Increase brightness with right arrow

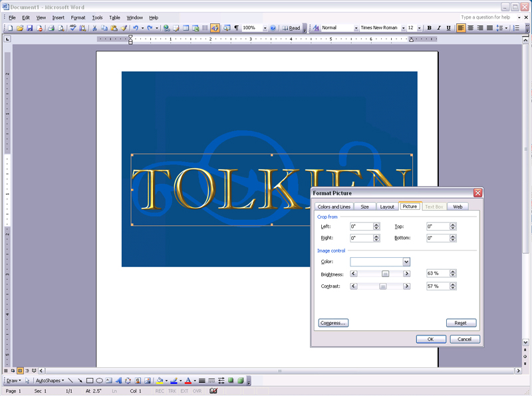click(406, 274)
